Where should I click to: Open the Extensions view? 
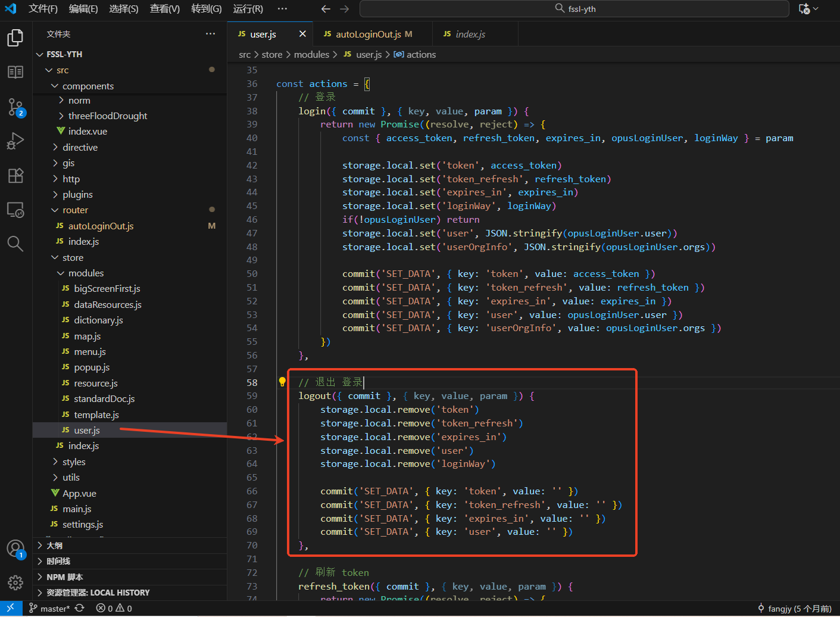pyautogui.click(x=15, y=175)
